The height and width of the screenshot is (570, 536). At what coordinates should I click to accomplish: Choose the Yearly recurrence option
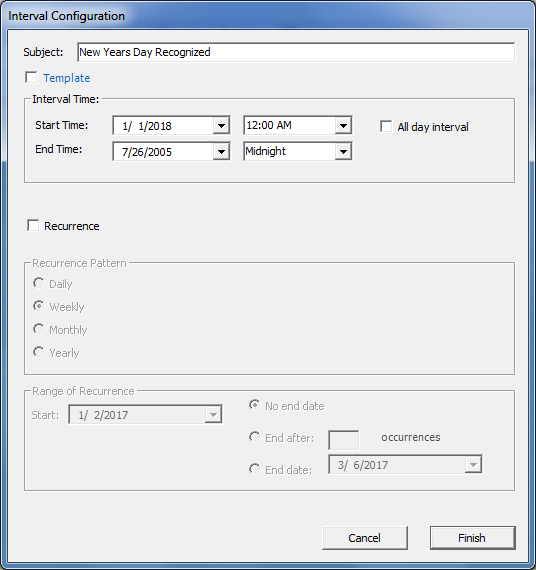tap(39, 352)
